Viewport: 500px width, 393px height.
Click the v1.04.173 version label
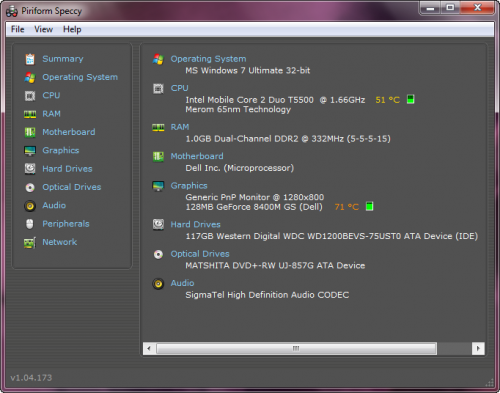point(31,378)
